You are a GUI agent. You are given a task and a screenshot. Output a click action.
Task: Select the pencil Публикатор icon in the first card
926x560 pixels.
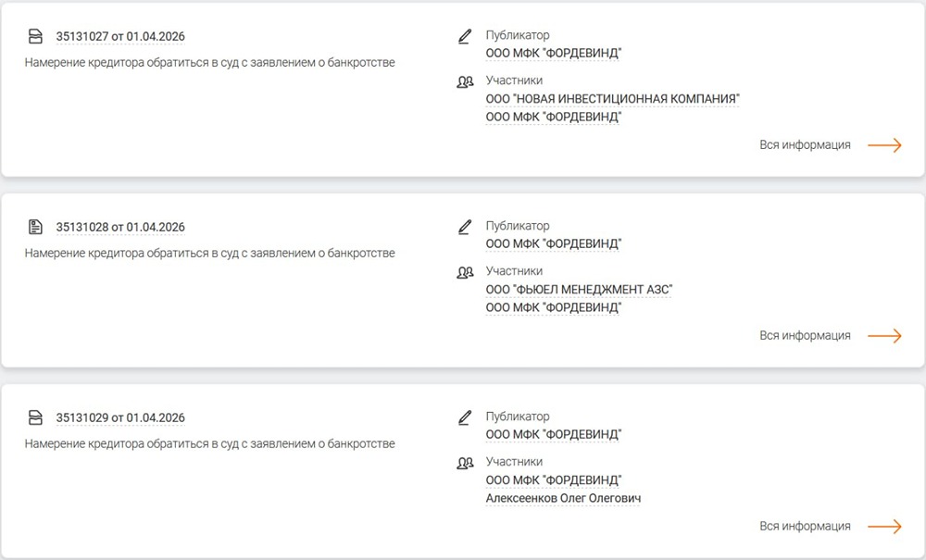tap(464, 37)
